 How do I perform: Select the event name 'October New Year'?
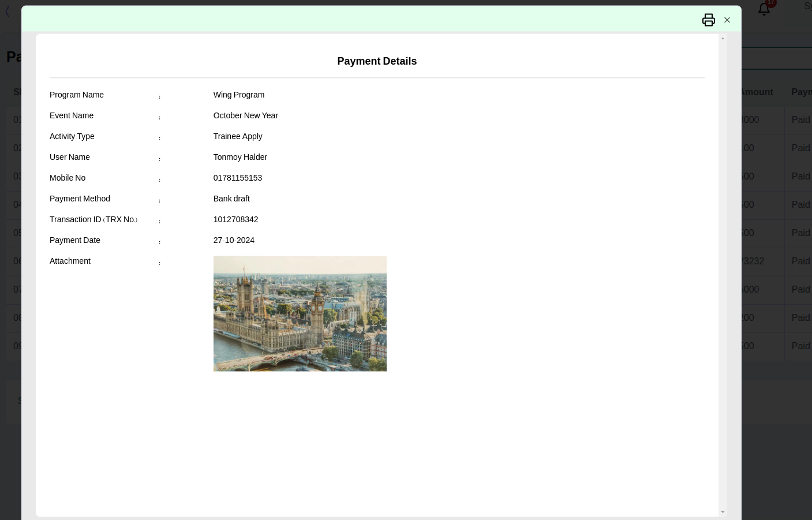click(246, 115)
